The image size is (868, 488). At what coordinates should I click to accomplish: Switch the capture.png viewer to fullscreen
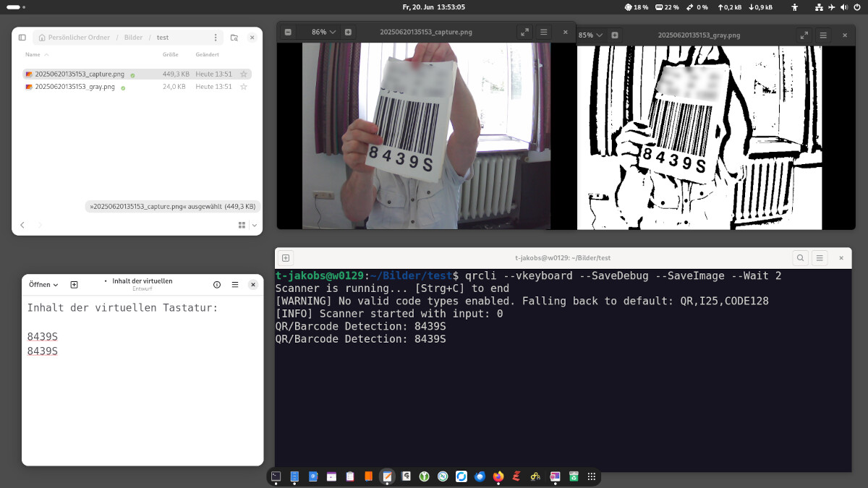525,32
